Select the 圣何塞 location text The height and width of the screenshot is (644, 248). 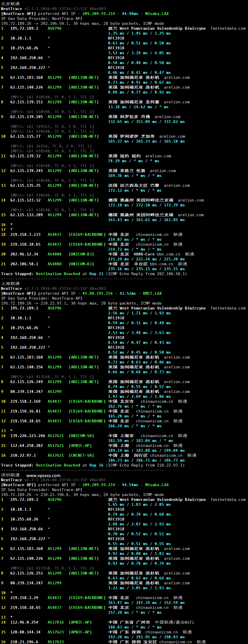pos(152,102)
